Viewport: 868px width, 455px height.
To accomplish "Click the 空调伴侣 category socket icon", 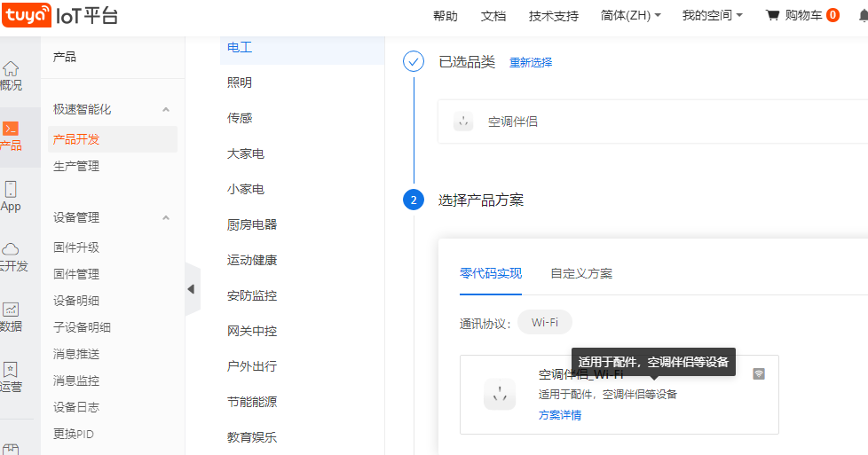I will (x=463, y=122).
